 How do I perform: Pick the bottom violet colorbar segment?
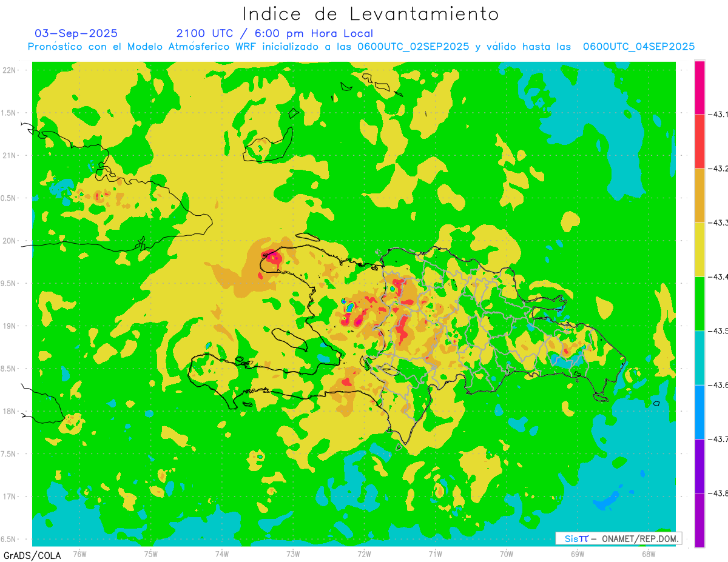(x=699, y=520)
